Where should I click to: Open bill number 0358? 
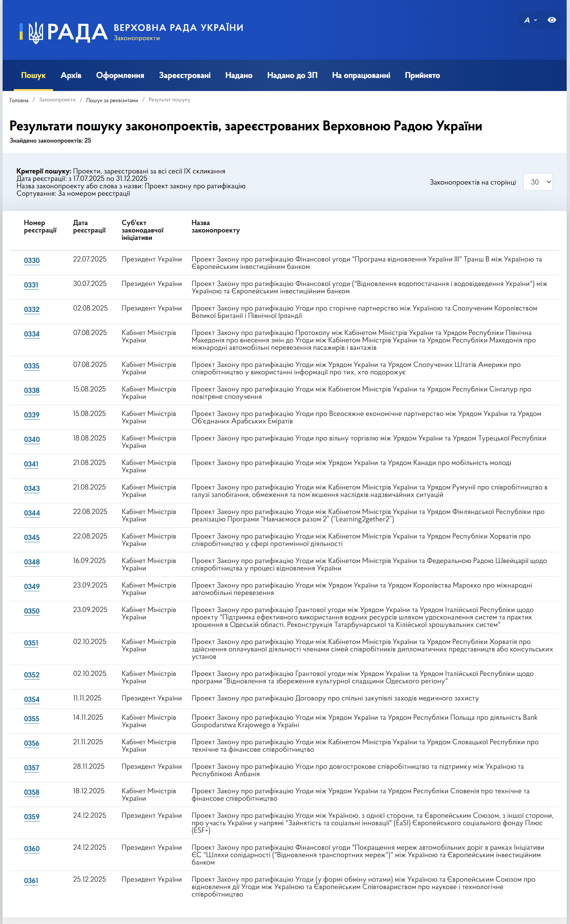click(32, 792)
